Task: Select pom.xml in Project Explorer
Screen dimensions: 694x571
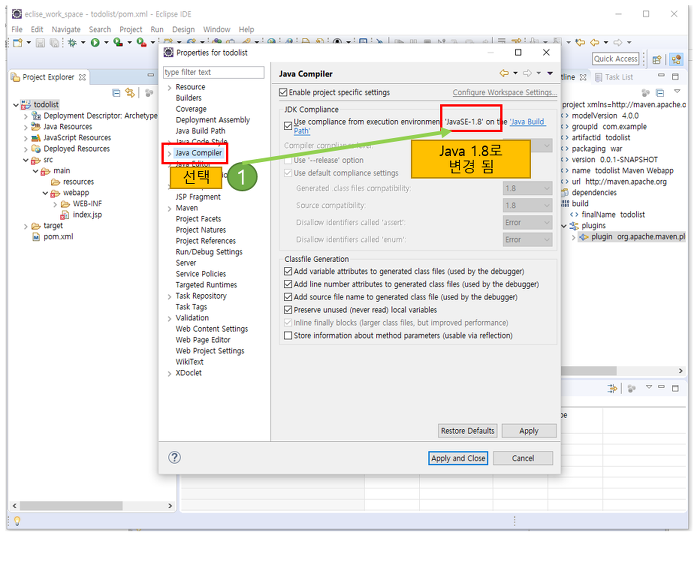Action: coord(58,237)
